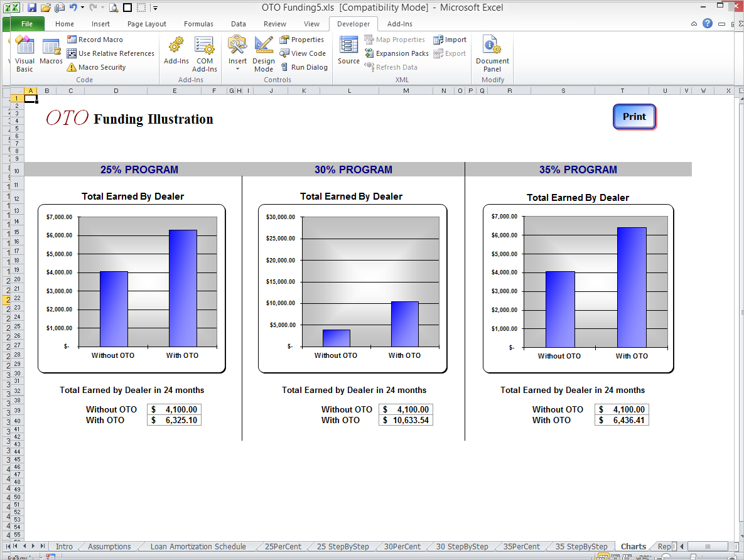Open the Page Layout tab
744x560 pixels.
tap(147, 24)
